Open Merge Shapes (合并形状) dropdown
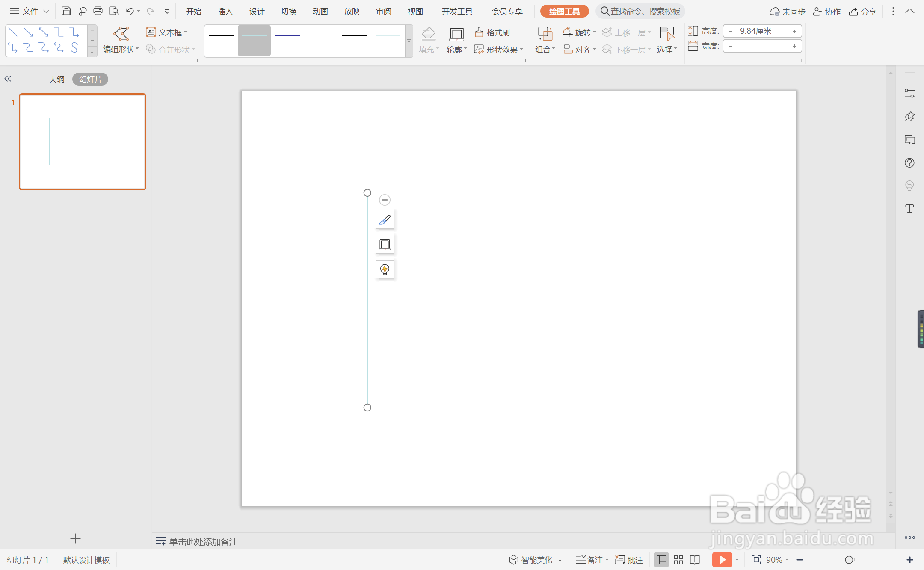Viewport: 924px width, 570px height. point(171,50)
